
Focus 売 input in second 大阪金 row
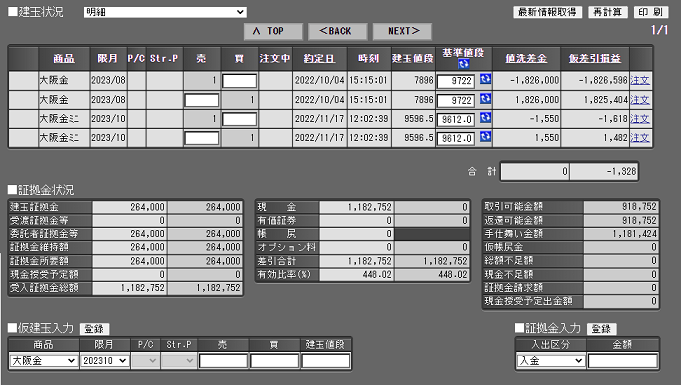point(202,100)
